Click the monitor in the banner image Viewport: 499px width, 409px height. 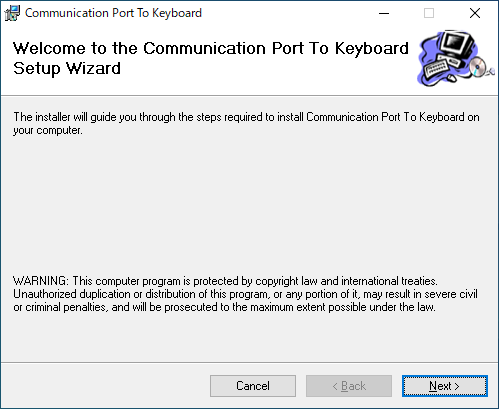point(458,44)
